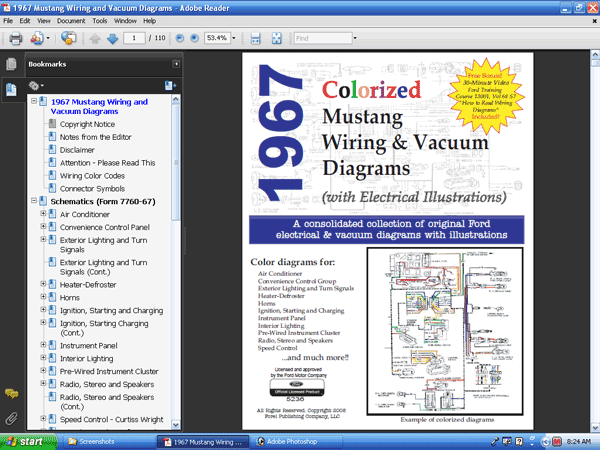The width and height of the screenshot is (600, 450).
Task: Go to next page with blue down arrow
Action: click(x=112, y=38)
